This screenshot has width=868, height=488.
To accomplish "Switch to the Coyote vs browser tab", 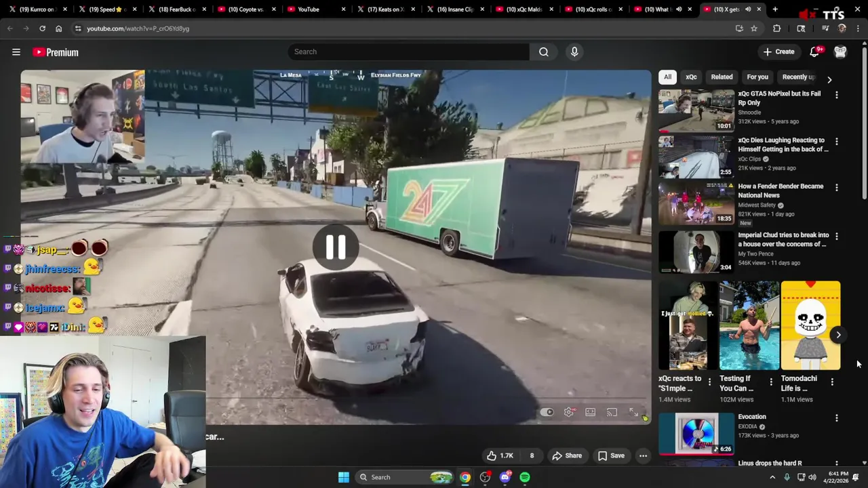I will [249, 9].
